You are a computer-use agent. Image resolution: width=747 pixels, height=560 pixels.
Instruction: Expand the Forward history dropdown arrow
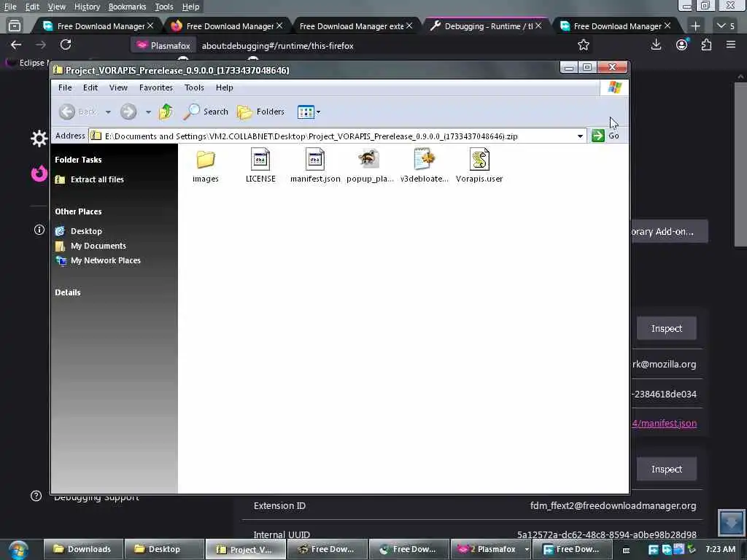point(148,112)
